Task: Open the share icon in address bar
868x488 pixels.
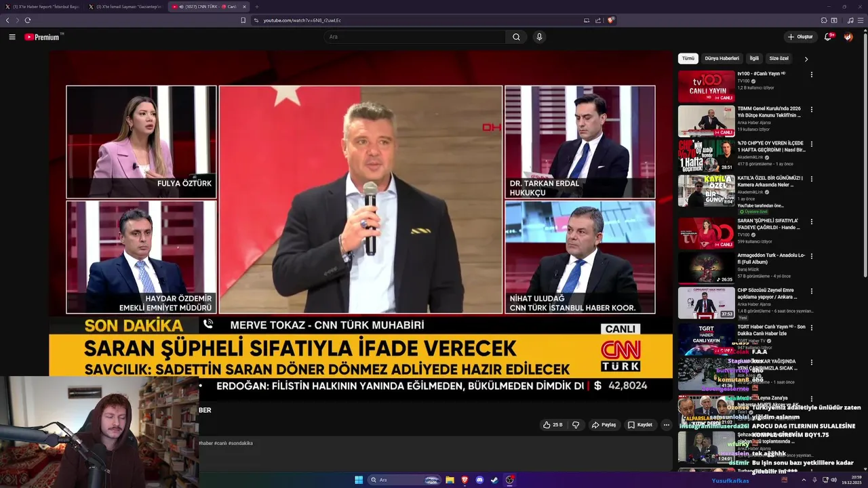Action: point(598,20)
